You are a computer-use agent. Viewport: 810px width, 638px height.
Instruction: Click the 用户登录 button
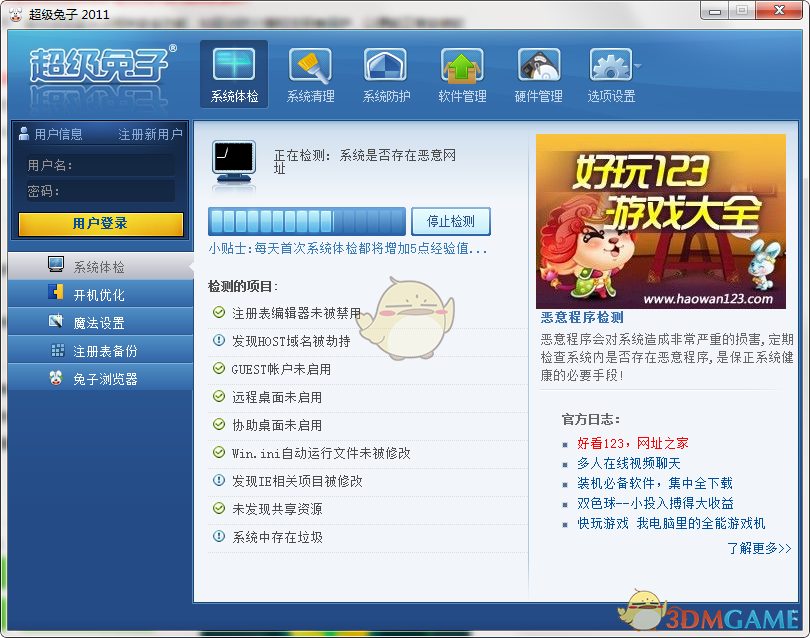pyautogui.click(x=101, y=224)
